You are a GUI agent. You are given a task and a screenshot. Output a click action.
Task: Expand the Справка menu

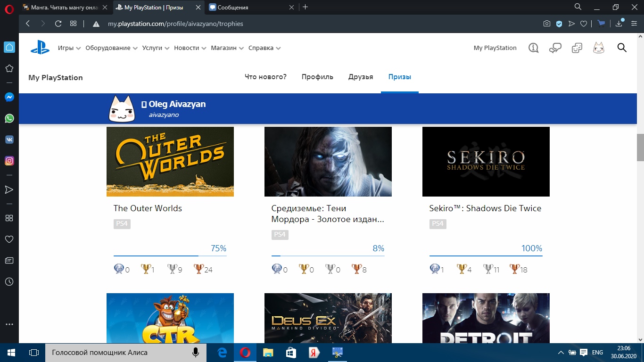pos(264,48)
